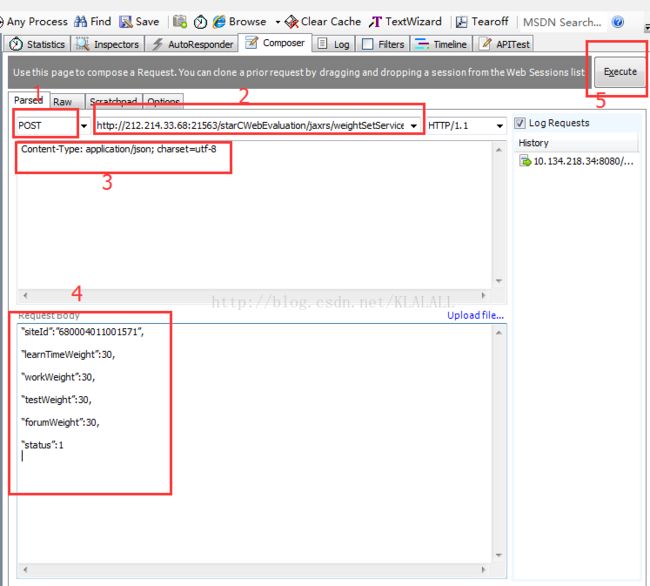Select the 10.134.218.34:8080 history entry
The width and height of the screenshot is (650, 586).
coord(576,161)
